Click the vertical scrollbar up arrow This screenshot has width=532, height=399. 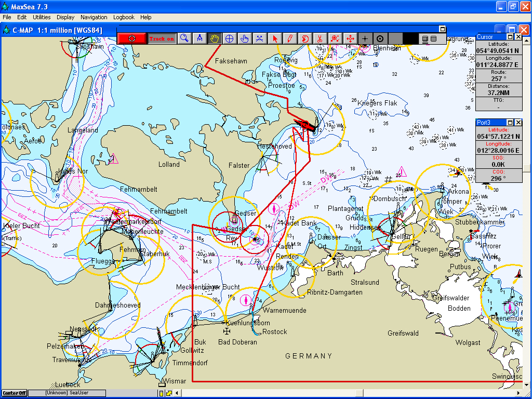coord(526,41)
